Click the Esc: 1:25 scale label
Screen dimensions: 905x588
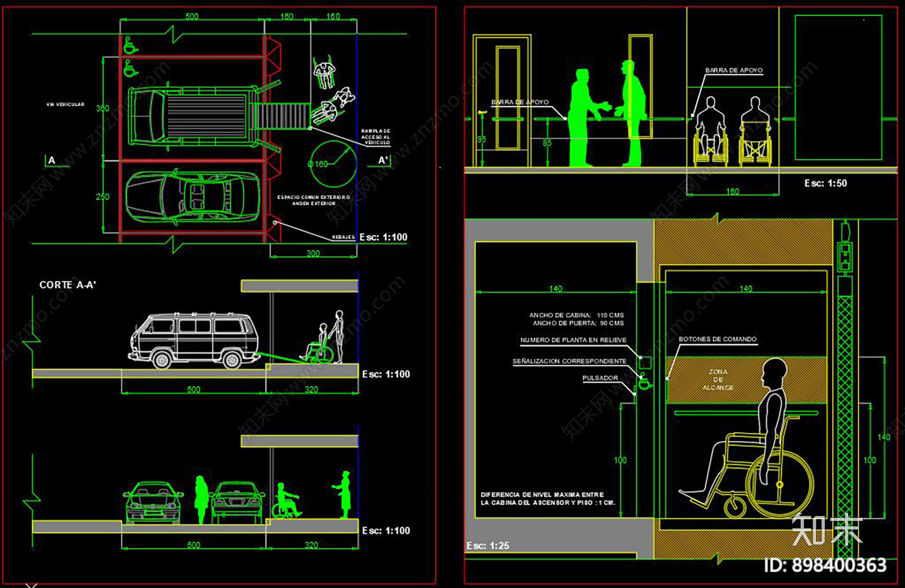[488, 546]
